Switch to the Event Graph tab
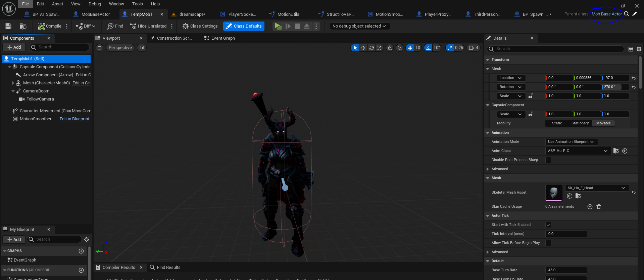Screen dimensions: 644x280 pyautogui.click(x=219, y=38)
